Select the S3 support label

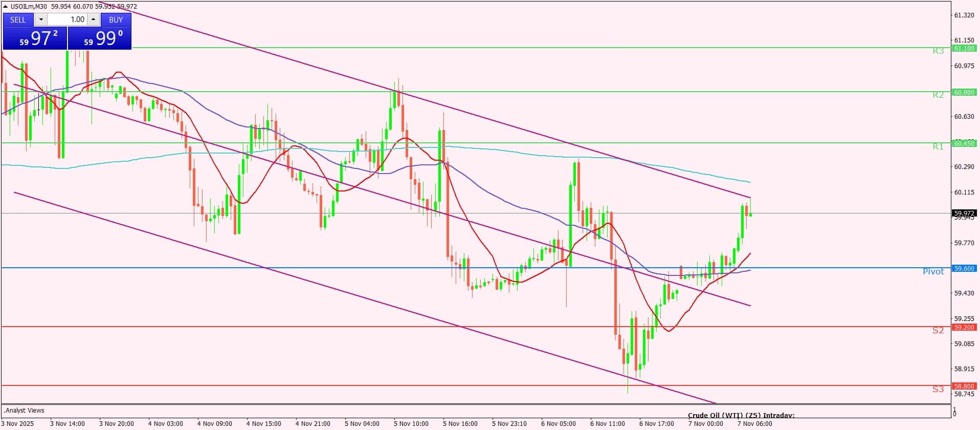point(938,389)
